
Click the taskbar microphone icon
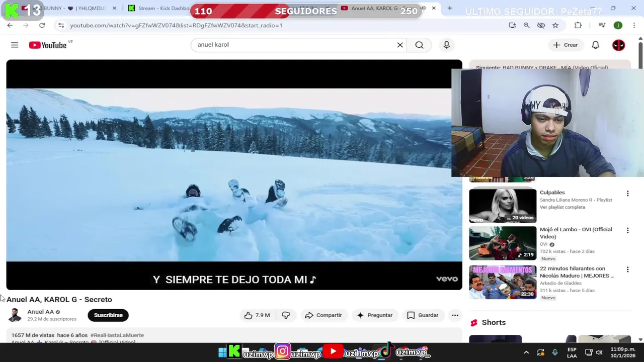tap(555, 352)
